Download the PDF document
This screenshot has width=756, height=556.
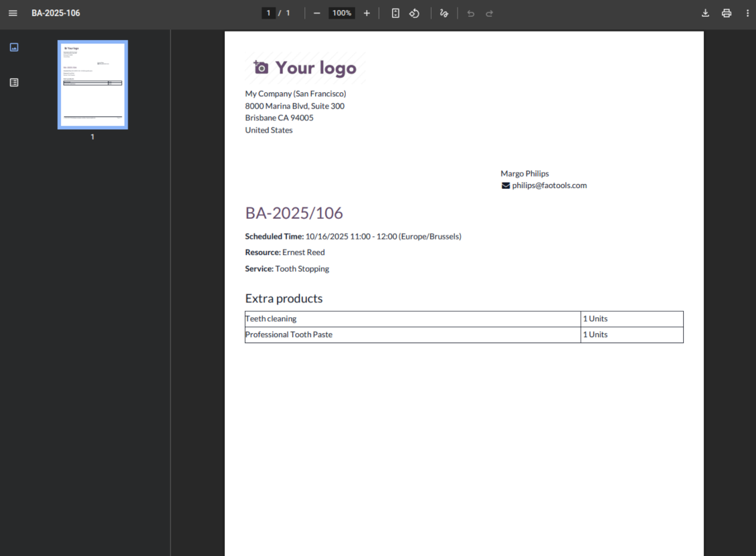[x=705, y=13]
